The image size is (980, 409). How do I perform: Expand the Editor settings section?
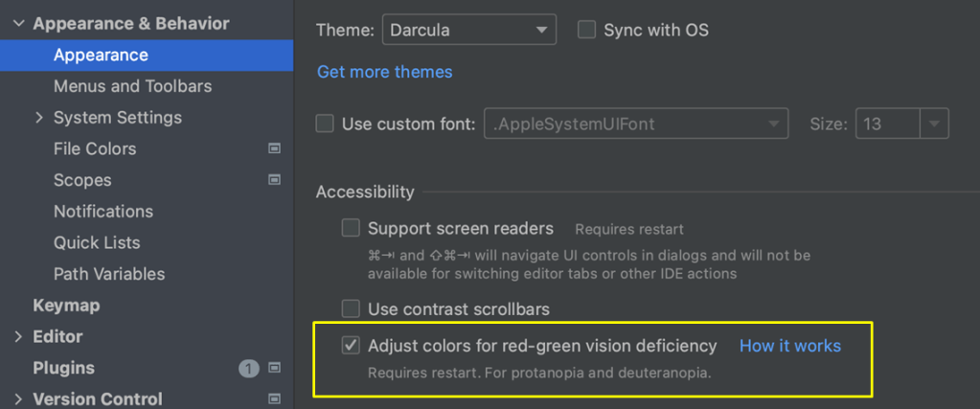click(18, 336)
